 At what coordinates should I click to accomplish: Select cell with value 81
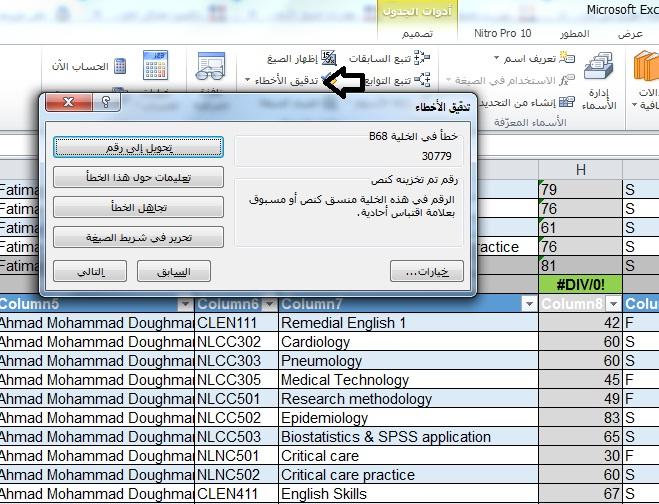(580, 265)
